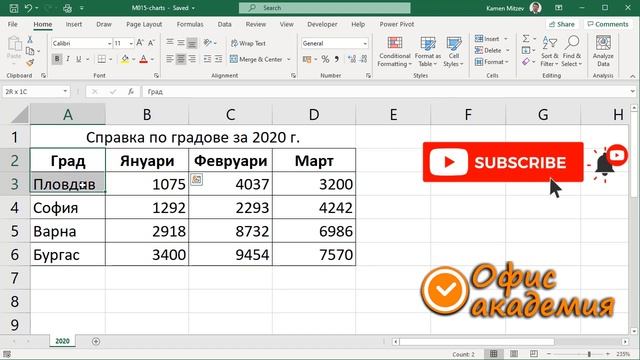The image size is (640, 360).
Task: Switch to the Formulas tab
Action: pos(190,24)
